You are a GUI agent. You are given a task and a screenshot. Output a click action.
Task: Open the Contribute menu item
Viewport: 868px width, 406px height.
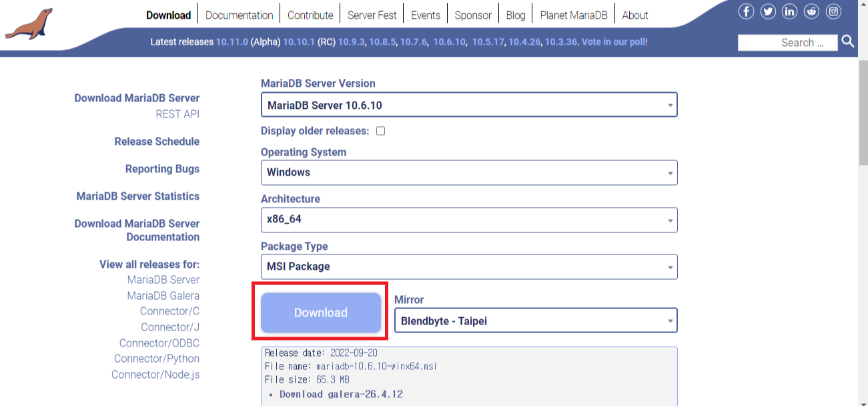point(310,15)
